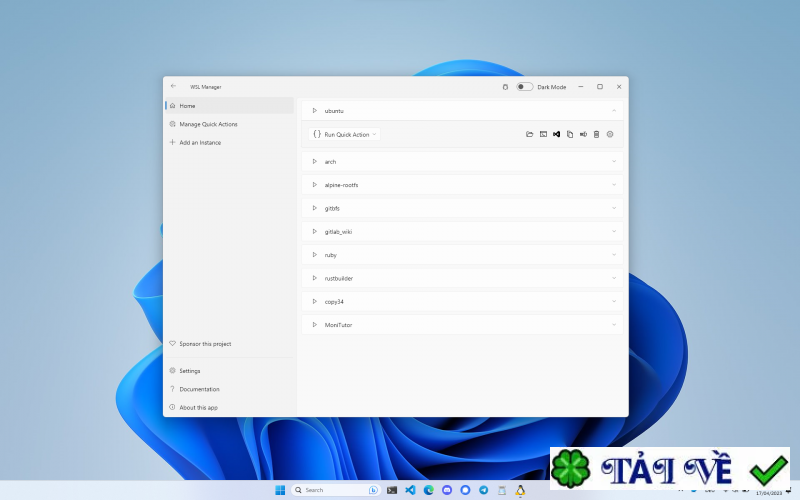Open Telegram from the taskbar

click(484, 490)
